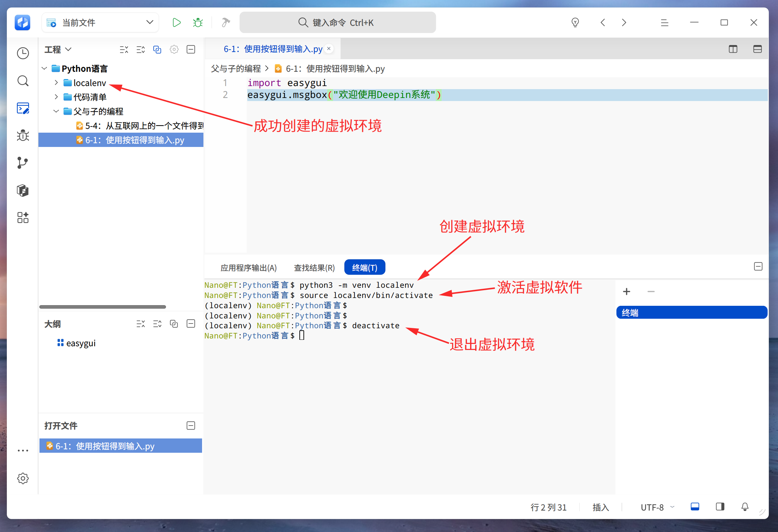Click the project tree horizontal scrollbar
Viewport: 778px width, 532px height.
[102, 306]
